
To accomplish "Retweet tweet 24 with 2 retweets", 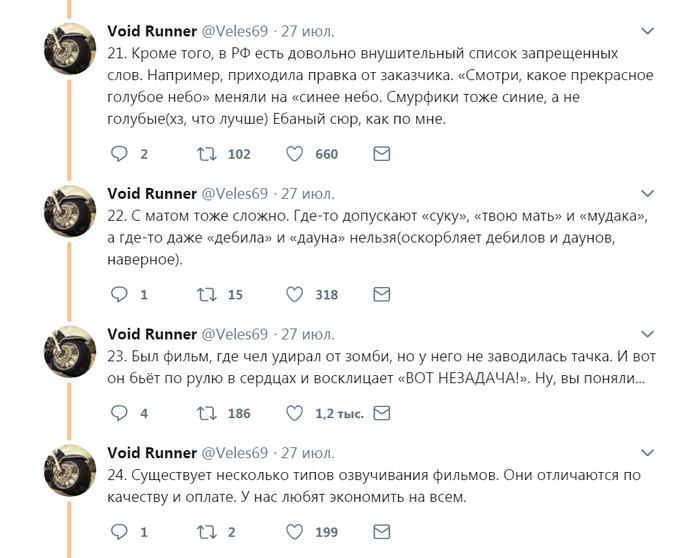I will (x=208, y=532).
